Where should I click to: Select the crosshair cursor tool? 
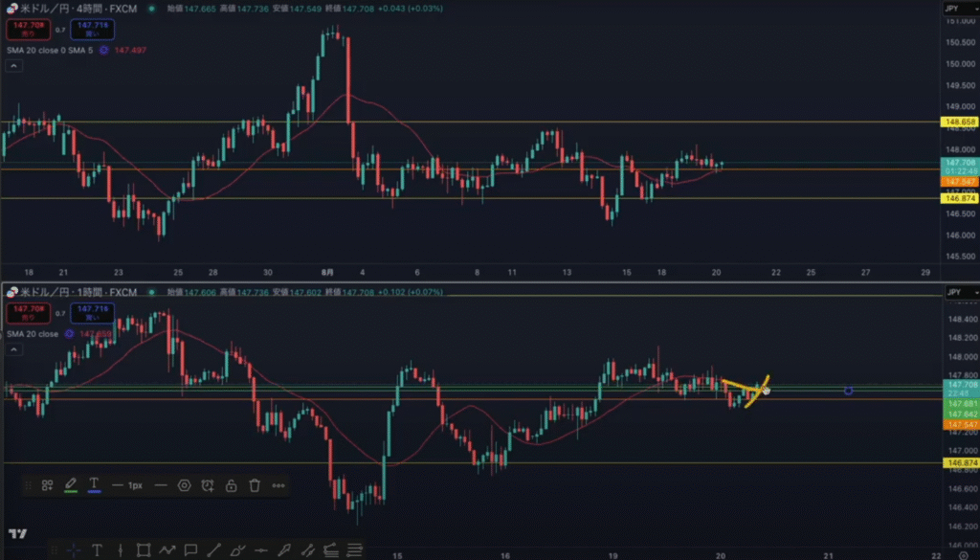[x=74, y=550]
